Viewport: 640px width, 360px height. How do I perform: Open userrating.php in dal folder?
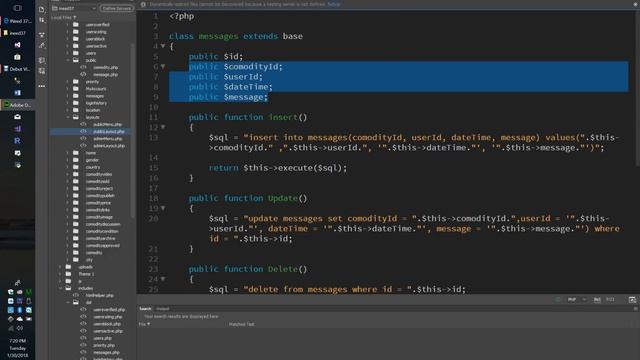click(x=107, y=317)
